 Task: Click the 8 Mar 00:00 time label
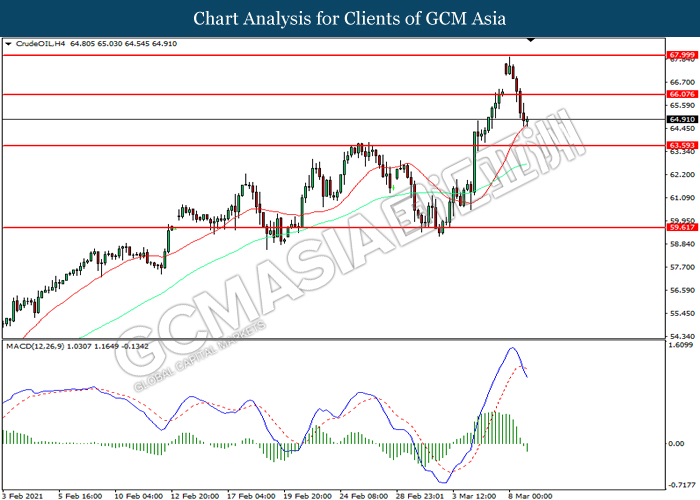click(530, 496)
